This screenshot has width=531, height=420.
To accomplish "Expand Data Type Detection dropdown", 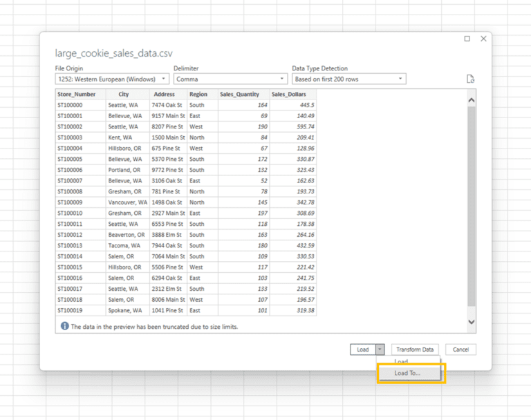I will 348,79.
